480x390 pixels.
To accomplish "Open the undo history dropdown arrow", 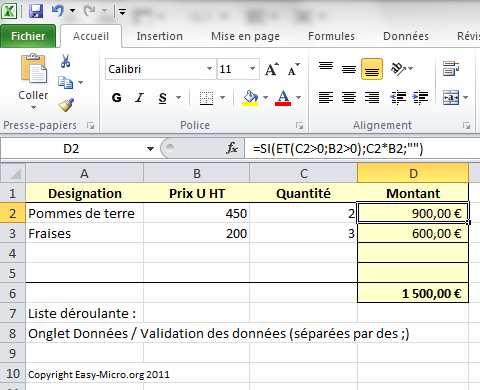I will (72, 11).
